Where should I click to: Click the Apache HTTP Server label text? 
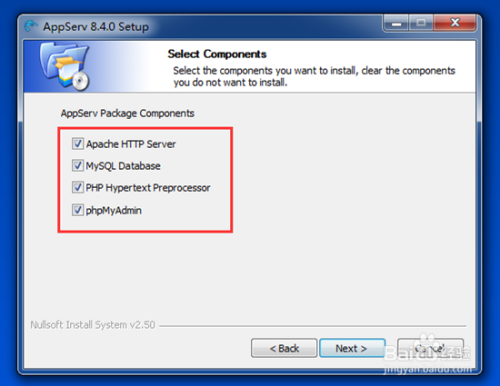131,144
